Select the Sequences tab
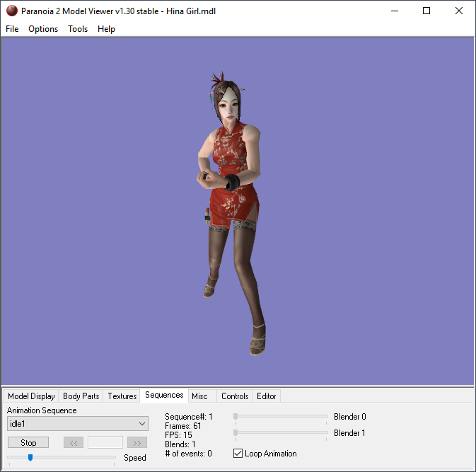This screenshot has height=472, width=476. point(164,395)
